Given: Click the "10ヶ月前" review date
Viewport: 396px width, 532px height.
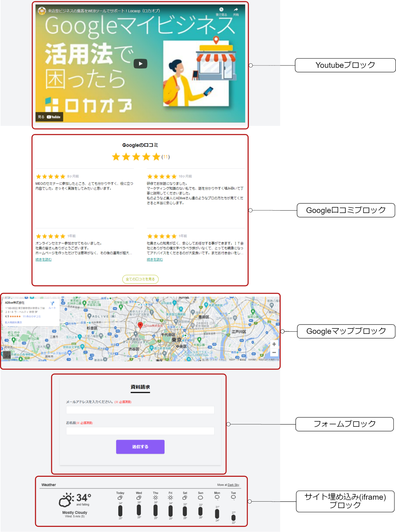Looking at the screenshot, I should [185, 176].
